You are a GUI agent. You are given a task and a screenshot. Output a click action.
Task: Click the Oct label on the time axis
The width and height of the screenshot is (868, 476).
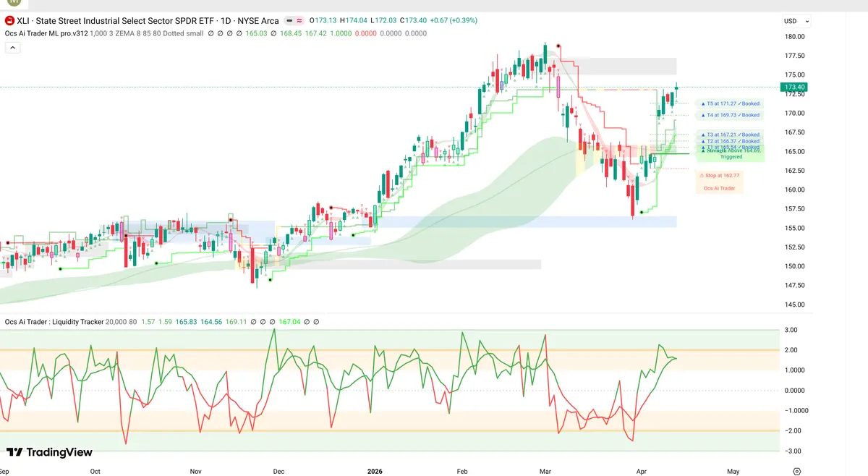point(95,471)
